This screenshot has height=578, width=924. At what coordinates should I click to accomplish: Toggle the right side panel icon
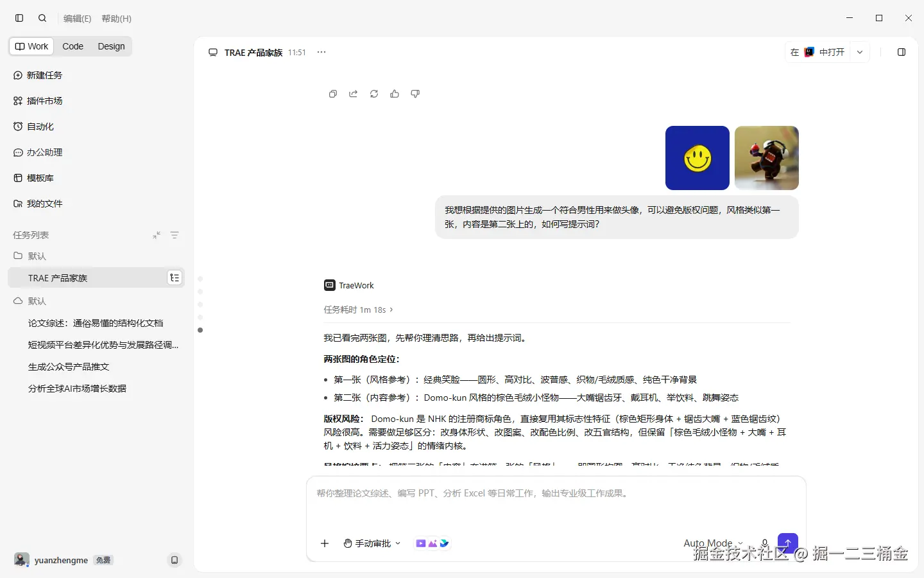tap(902, 52)
